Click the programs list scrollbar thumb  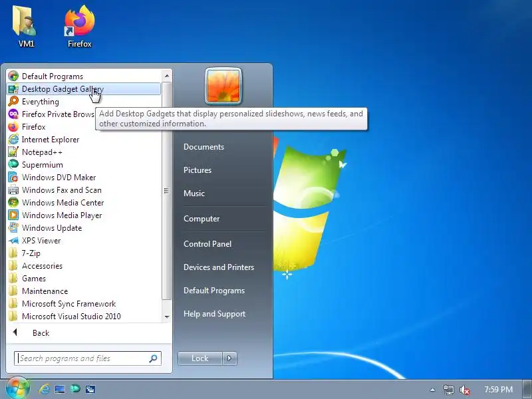point(167,191)
